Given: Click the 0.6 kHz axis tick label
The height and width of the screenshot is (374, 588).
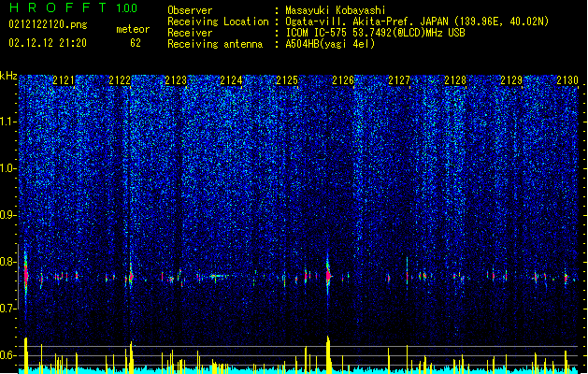Looking at the screenshot, I should 8,355.
